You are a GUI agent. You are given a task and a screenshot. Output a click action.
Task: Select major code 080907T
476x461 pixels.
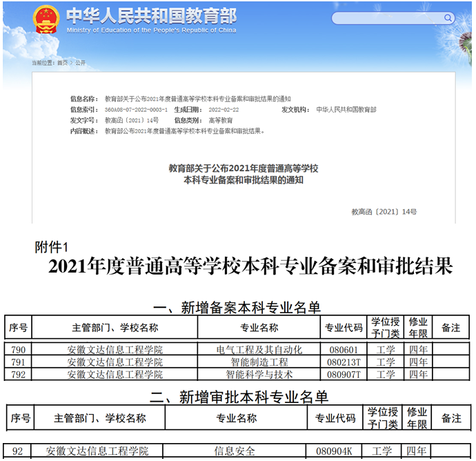[x=344, y=375]
